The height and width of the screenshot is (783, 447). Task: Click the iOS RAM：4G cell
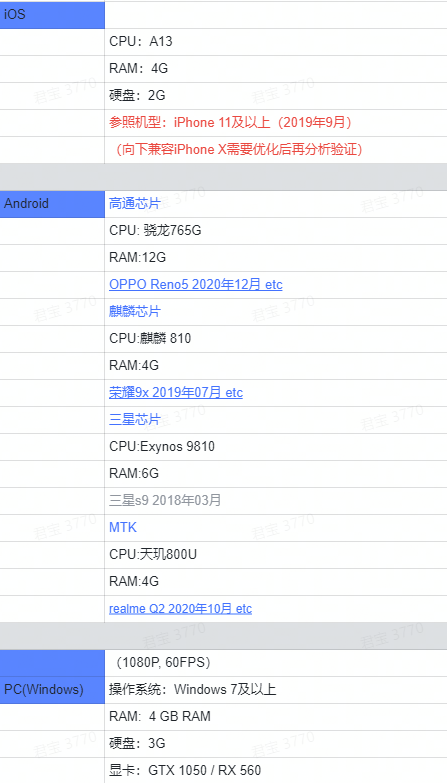(276, 69)
